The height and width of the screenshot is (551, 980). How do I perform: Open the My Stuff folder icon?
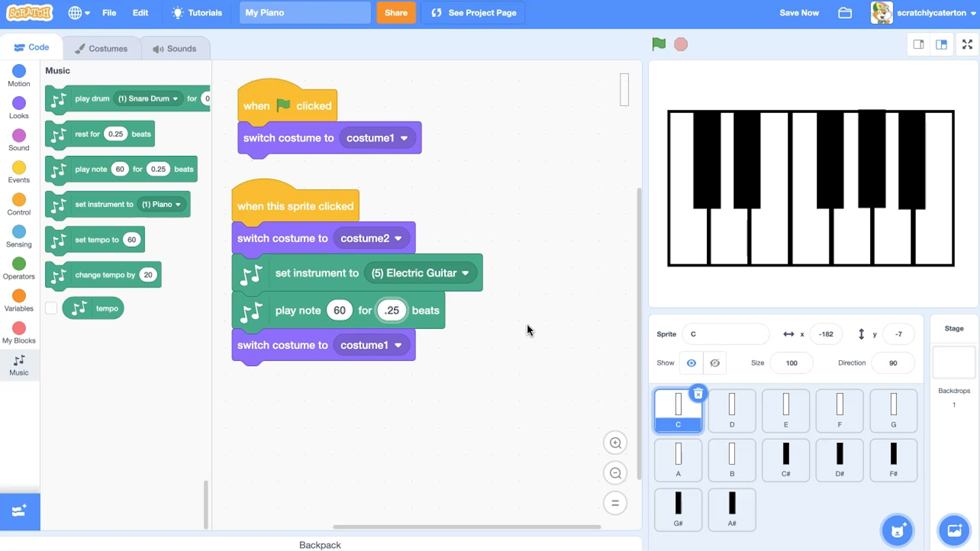pos(845,13)
